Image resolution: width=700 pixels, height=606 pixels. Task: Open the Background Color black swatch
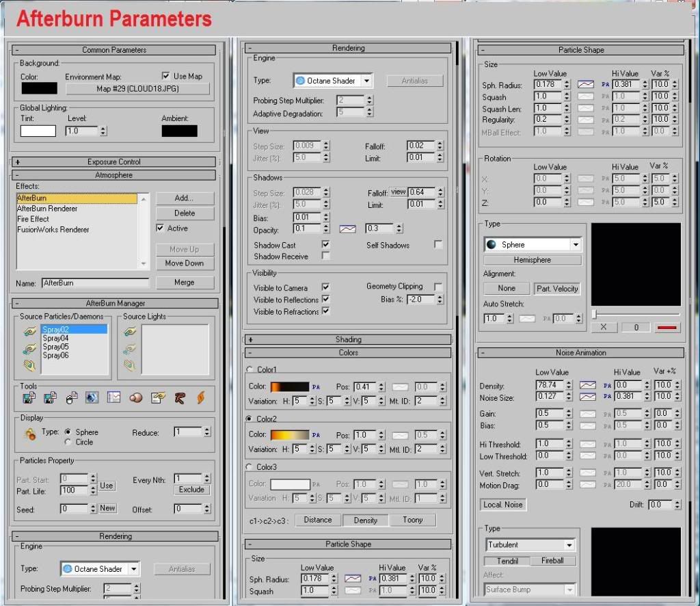tap(39, 88)
